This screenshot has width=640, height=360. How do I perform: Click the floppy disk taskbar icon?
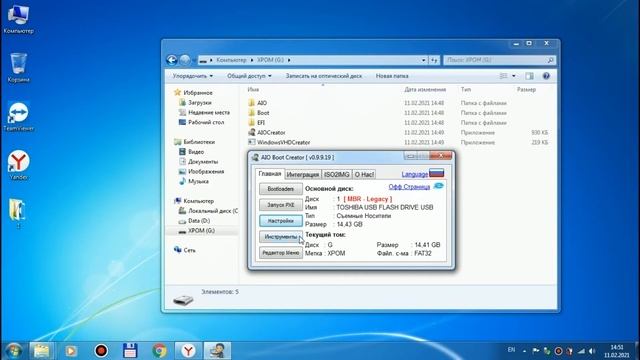tap(130, 351)
